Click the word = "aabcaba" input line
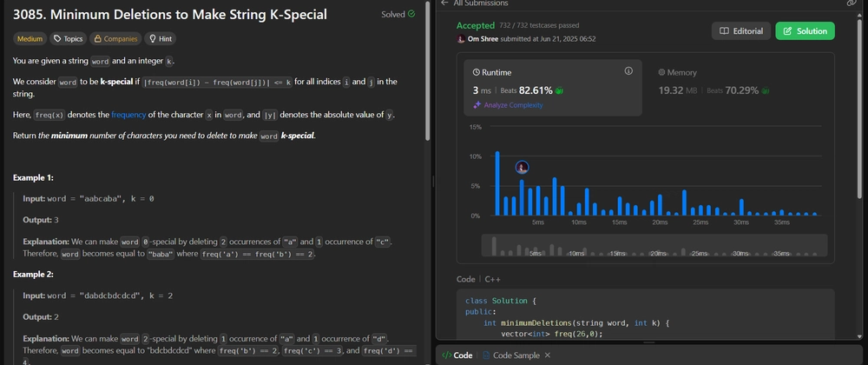The width and height of the screenshot is (868, 365). [x=89, y=198]
